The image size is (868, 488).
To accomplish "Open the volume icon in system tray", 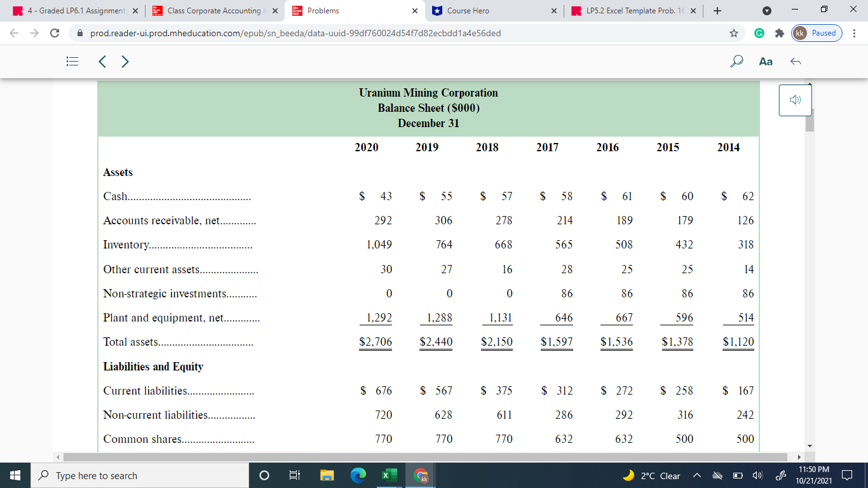I will coord(757,475).
